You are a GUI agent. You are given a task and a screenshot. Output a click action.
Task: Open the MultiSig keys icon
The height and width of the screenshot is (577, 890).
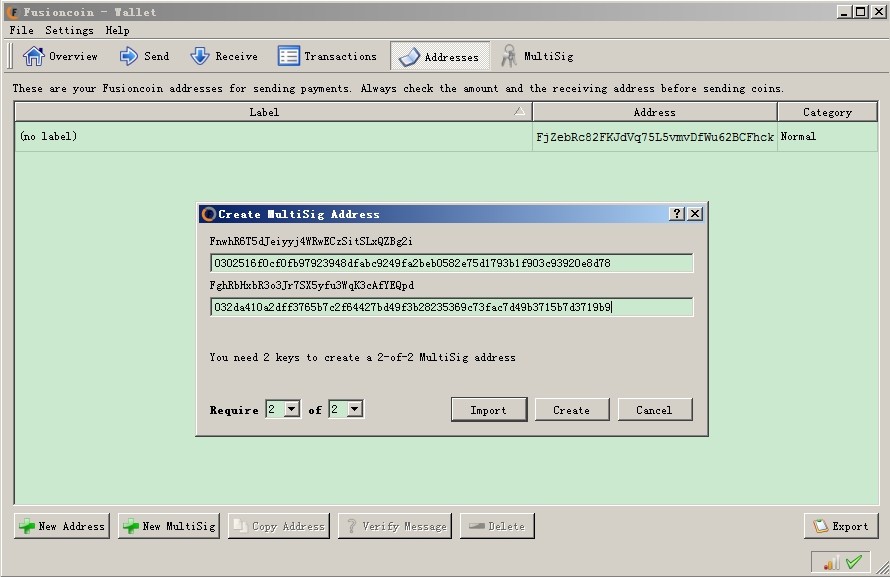(x=509, y=56)
